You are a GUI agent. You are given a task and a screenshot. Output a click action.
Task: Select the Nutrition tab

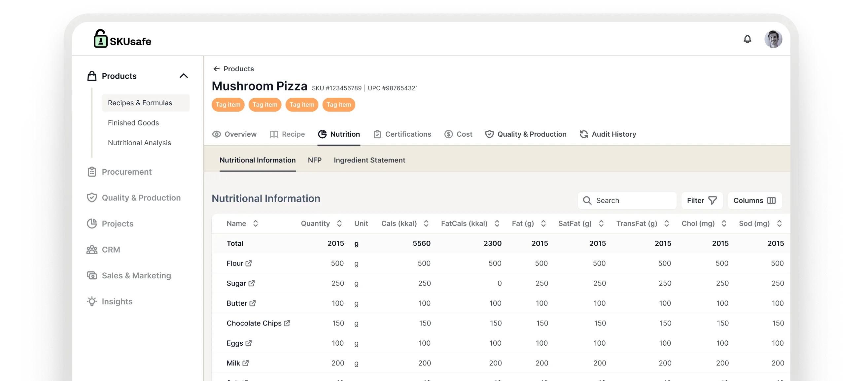pyautogui.click(x=339, y=134)
